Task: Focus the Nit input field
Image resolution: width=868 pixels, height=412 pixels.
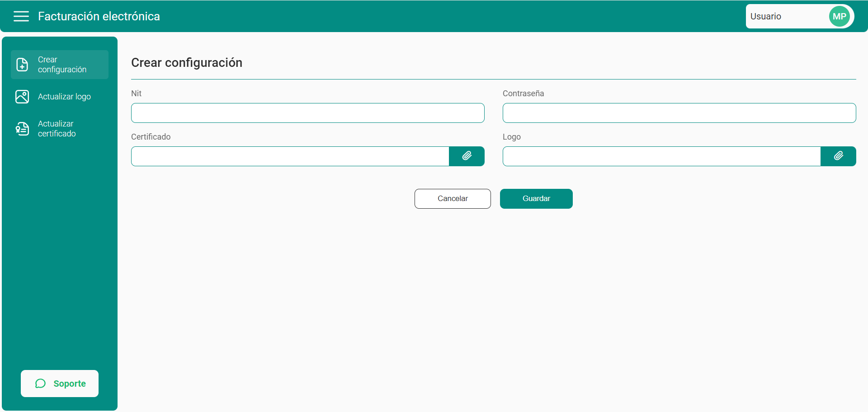Action: 307,113
